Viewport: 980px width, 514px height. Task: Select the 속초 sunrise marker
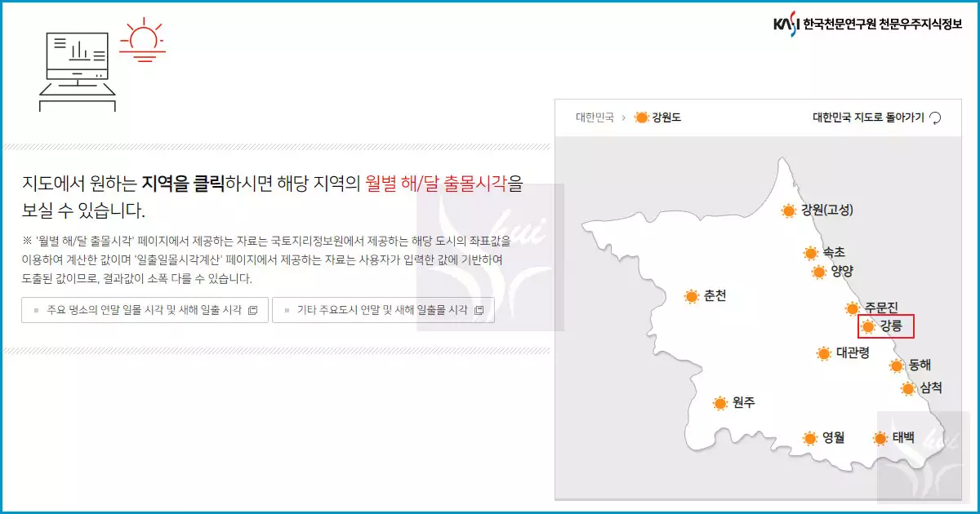tap(808, 254)
